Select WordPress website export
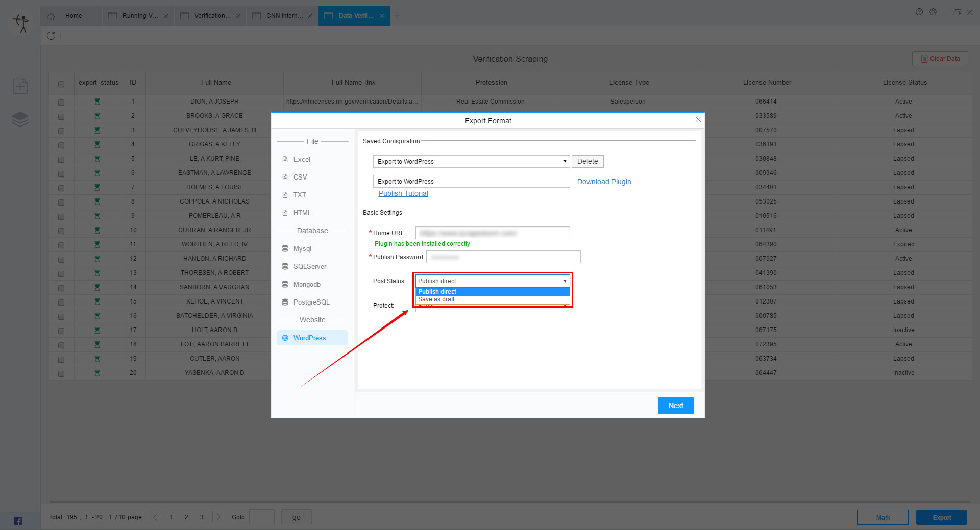Screen dimensions: 980x530 [x=312, y=338]
